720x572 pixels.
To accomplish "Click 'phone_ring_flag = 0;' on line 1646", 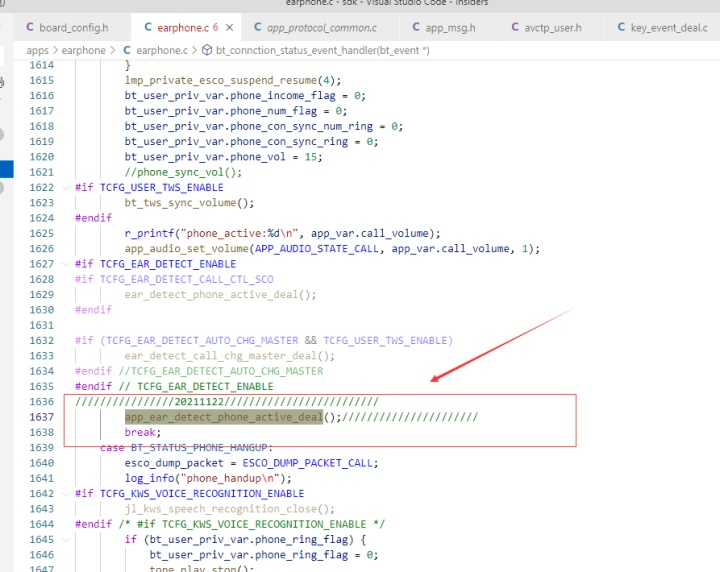I will (x=316, y=555).
